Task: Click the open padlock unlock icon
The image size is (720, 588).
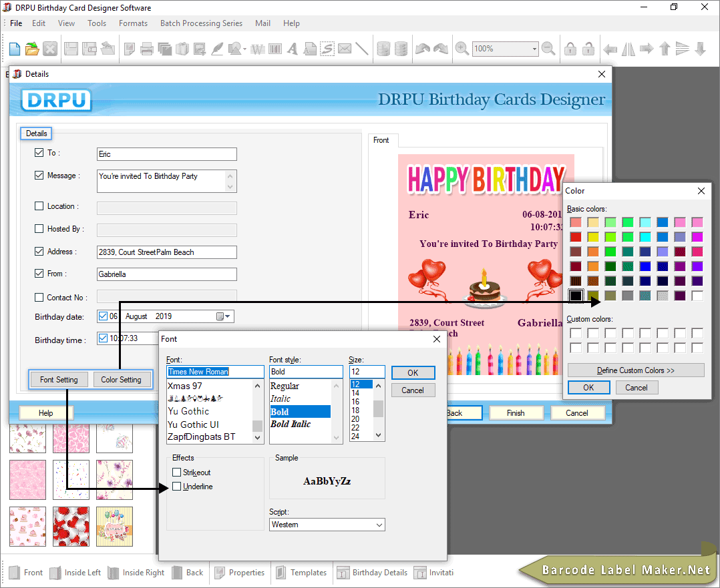Action: pos(588,49)
